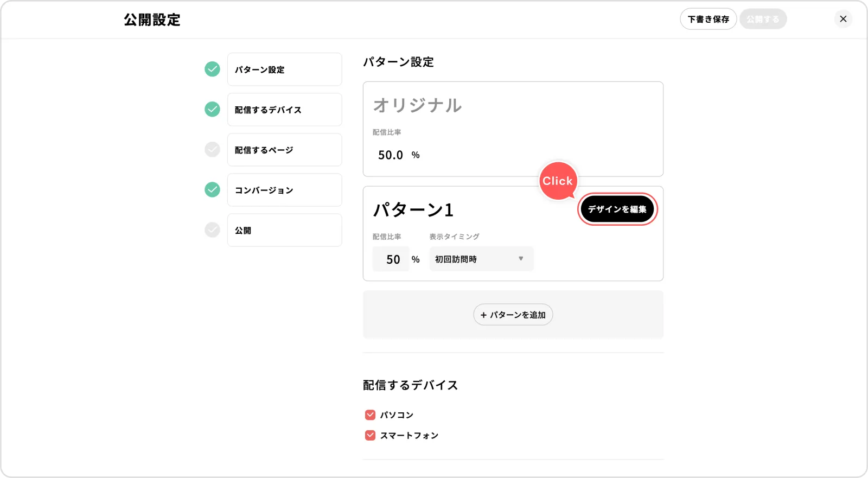Click the green check icon beside パターン設定
Viewport: 868px width, 478px height.
(212, 69)
